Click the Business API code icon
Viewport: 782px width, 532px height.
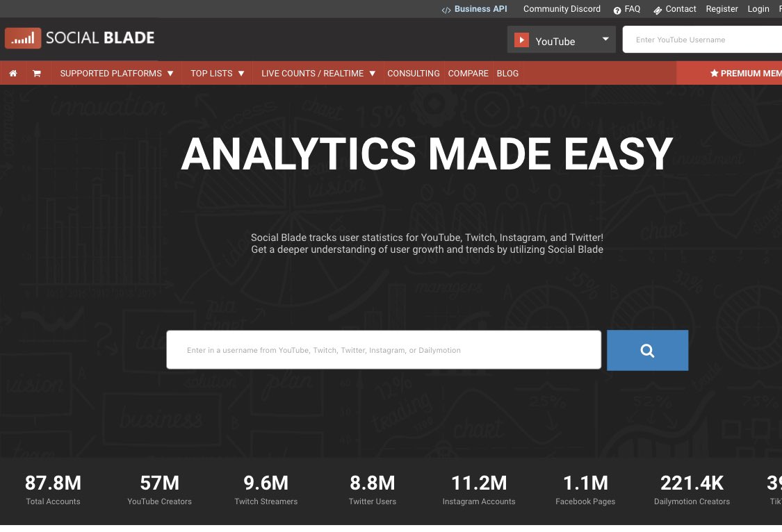click(446, 10)
